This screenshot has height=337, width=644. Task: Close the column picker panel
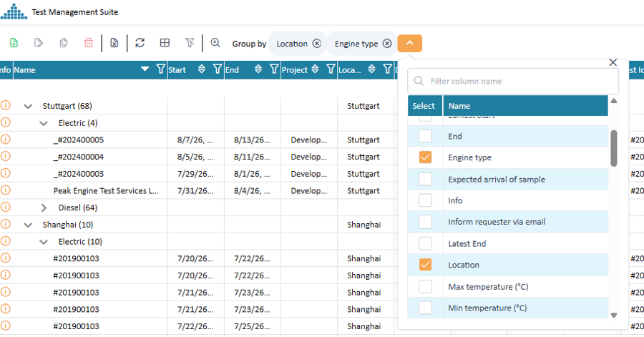pyautogui.click(x=613, y=62)
